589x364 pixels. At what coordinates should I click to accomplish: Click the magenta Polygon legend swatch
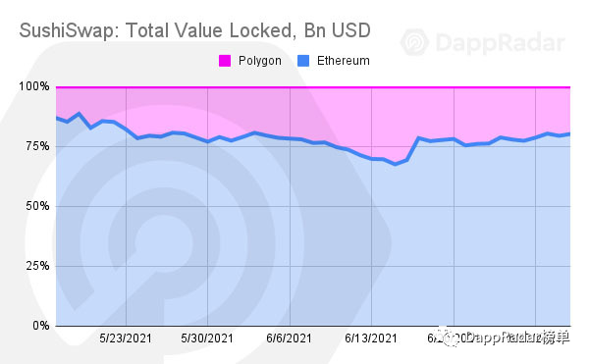pos(225,61)
